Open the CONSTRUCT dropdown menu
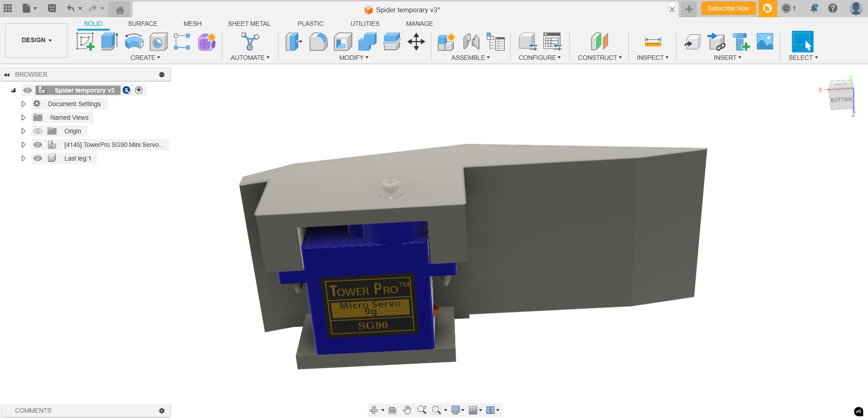This screenshot has height=420, width=868. [x=600, y=58]
